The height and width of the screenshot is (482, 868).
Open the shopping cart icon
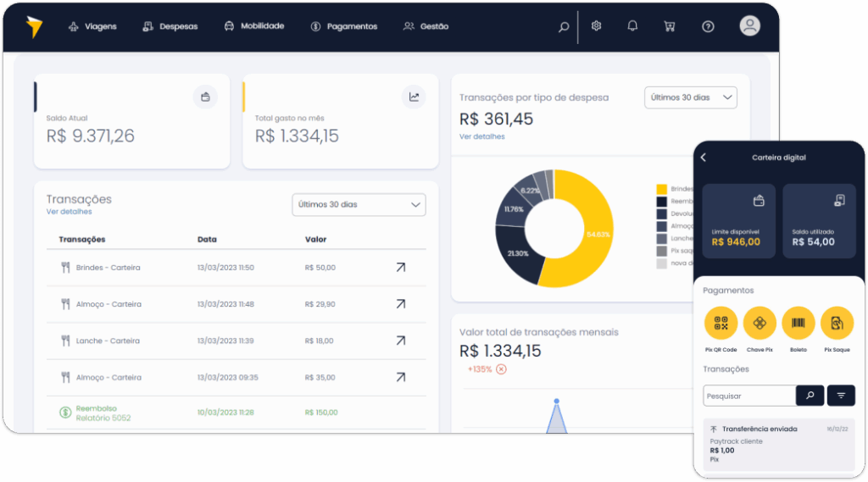click(670, 26)
